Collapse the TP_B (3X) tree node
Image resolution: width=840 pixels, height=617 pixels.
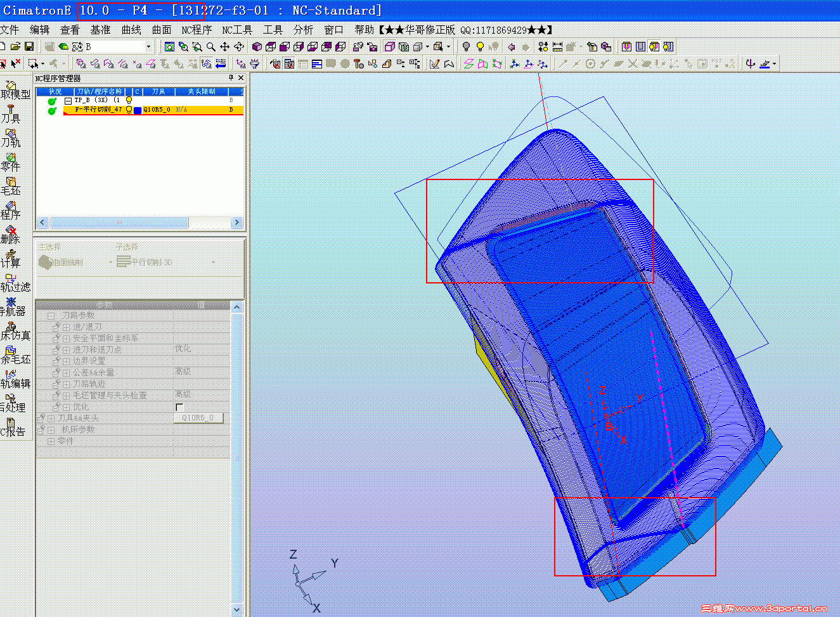(68, 101)
